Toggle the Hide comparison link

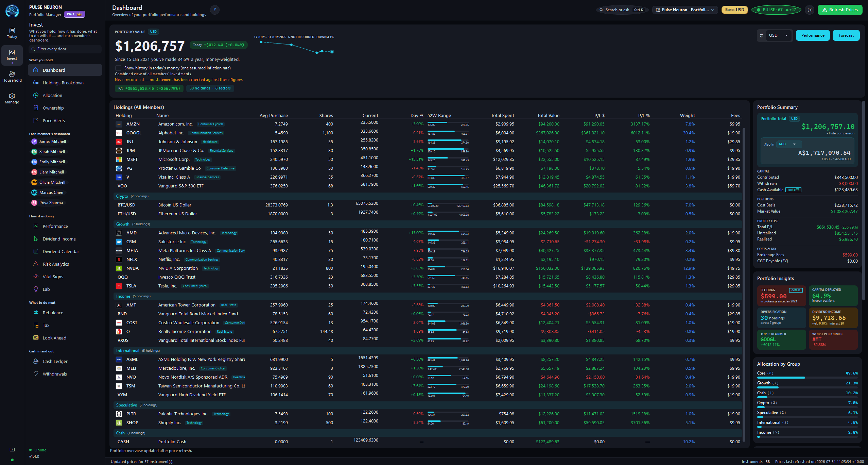click(x=840, y=133)
